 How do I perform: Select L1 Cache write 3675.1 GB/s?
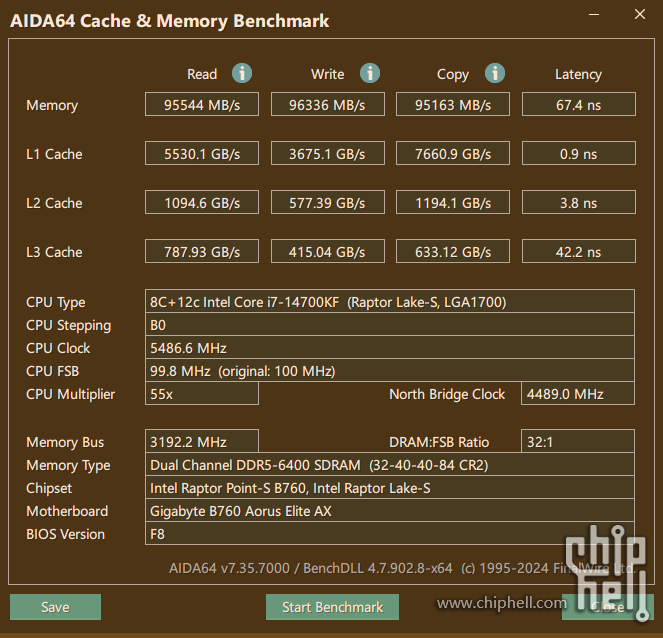tap(328, 153)
